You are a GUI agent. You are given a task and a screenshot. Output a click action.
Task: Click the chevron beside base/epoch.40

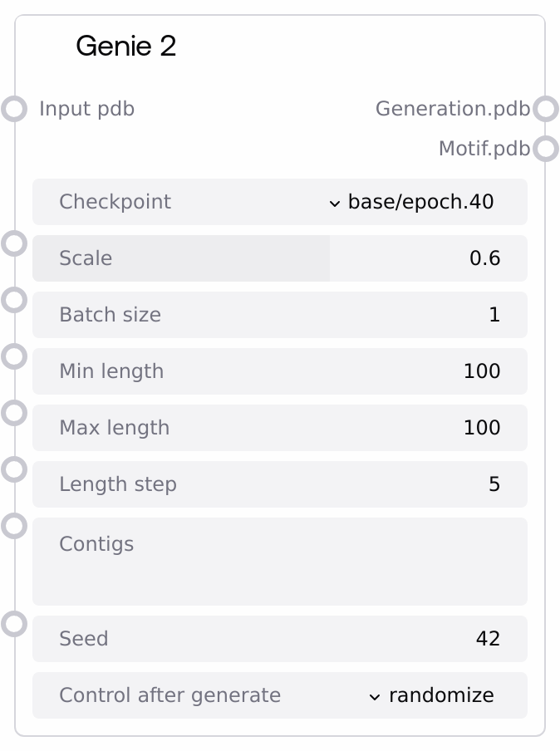tap(335, 203)
